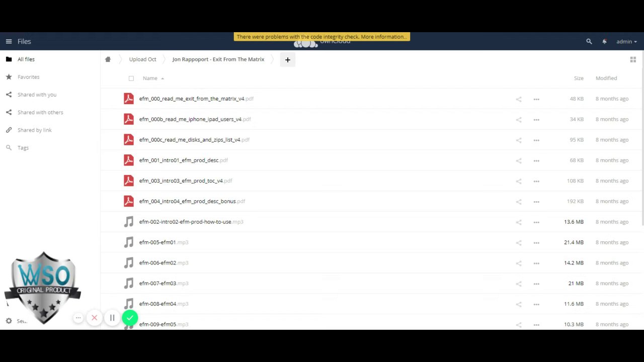Open more actions for efm_000b_read_me_iphone_ipad_users_v4.pdf

click(536, 120)
